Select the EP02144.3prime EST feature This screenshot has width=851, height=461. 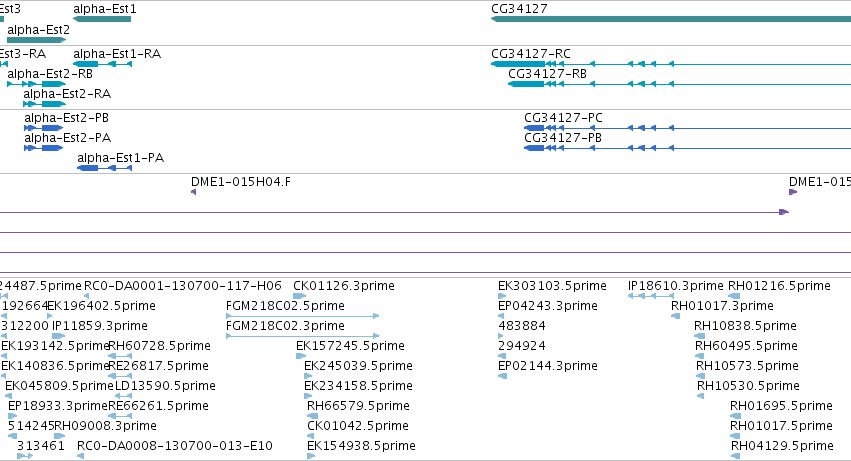tap(503, 376)
